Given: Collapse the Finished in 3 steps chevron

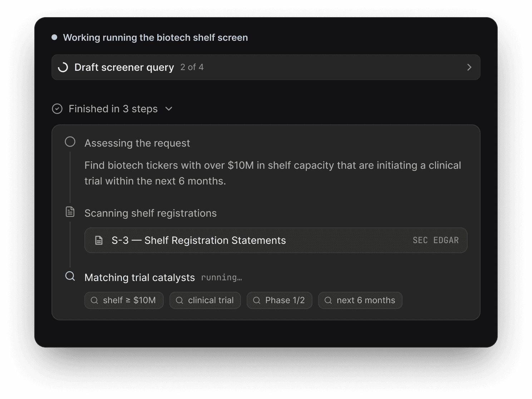Looking at the screenshot, I should click(169, 109).
